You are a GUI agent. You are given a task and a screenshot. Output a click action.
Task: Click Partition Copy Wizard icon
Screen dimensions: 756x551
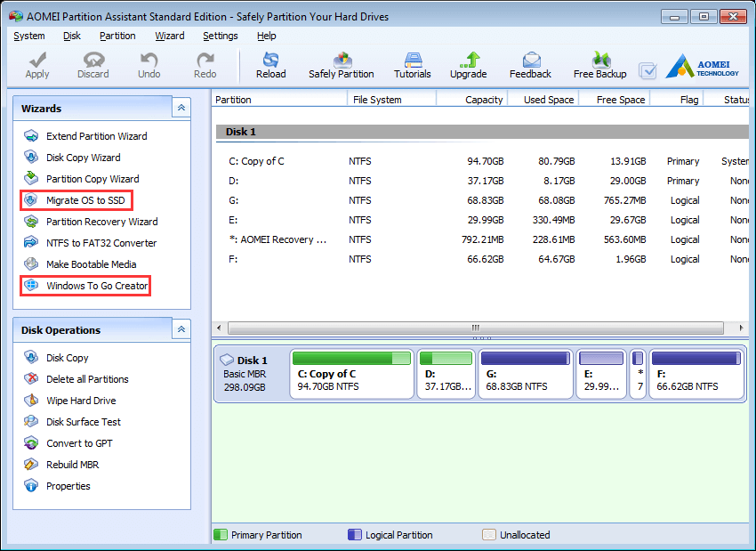pyautogui.click(x=31, y=179)
